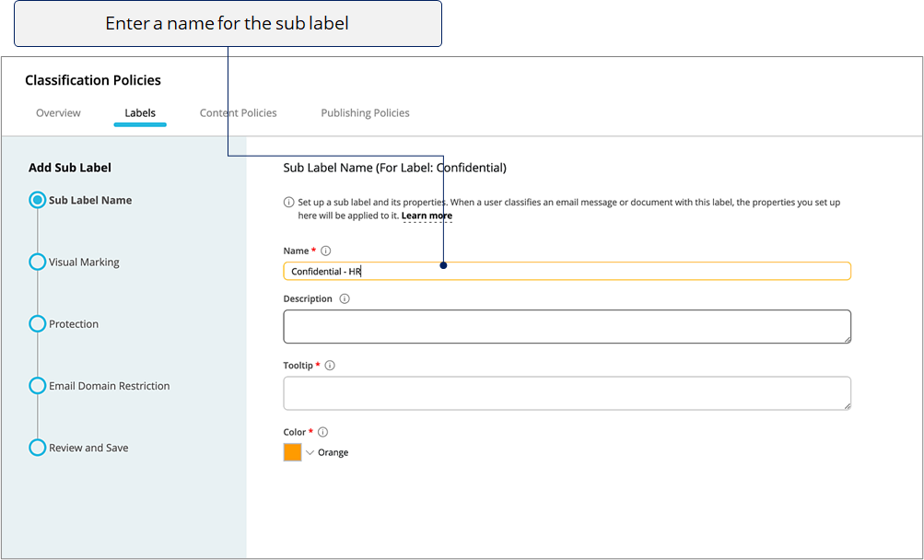Click the info icon before the setup description
The image size is (924, 560).
(x=288, y=203)
